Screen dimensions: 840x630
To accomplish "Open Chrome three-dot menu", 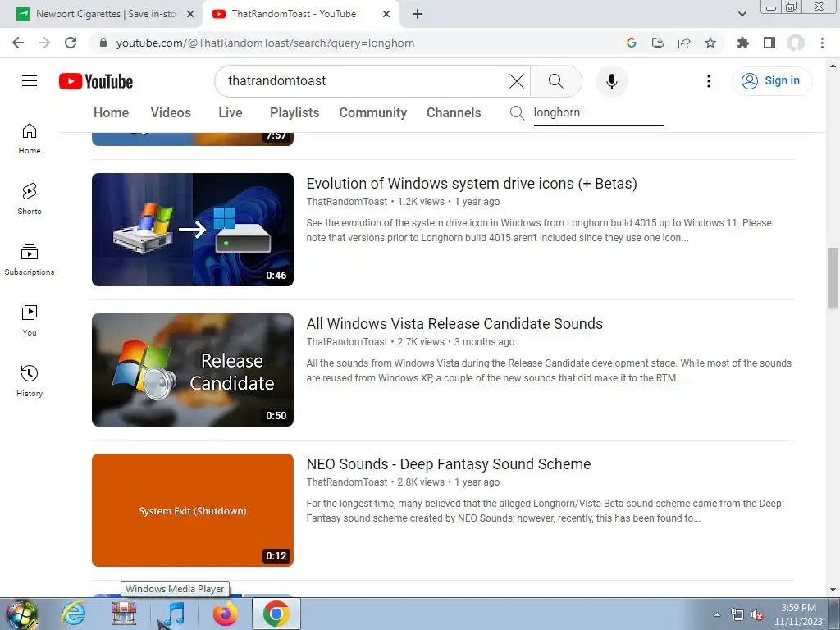I will [822, 43].
